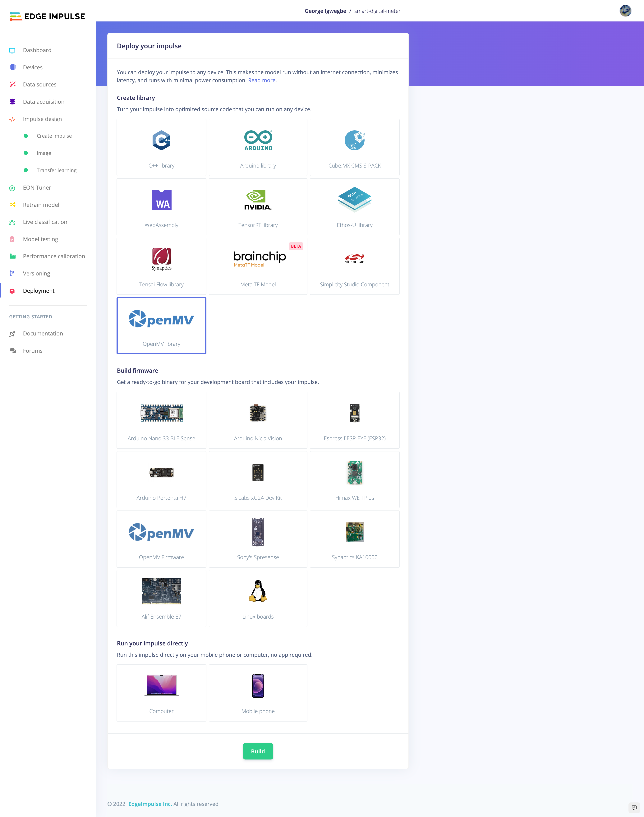Open the Dashboard menu item
644x817 pixels.
coord(37,50)
